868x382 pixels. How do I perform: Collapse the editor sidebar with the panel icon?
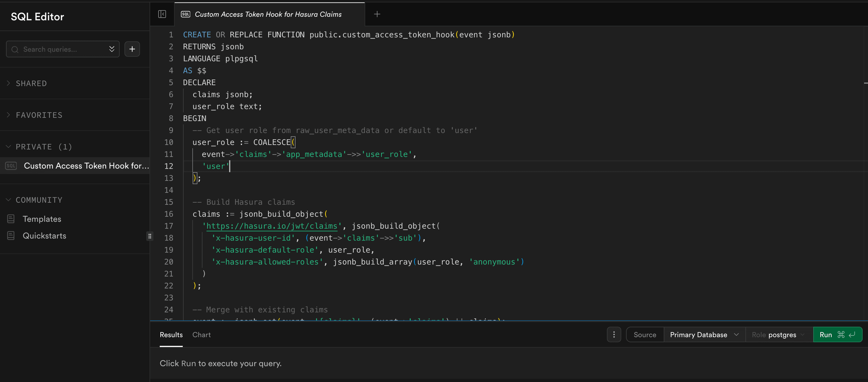162,14
